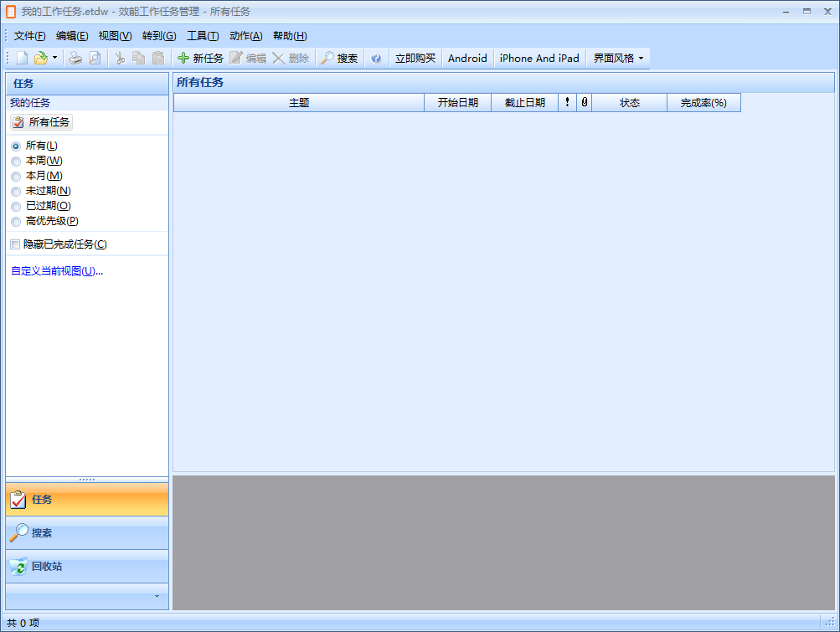Open the 动作(A) menu
This screenshot has width=840, height=632.
(246, 36)
